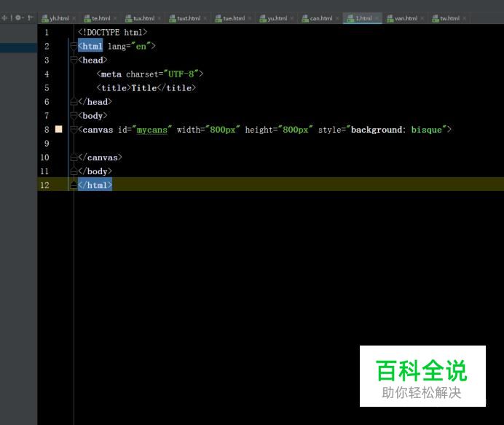Click the scroll-from-source target icon
Viewport: 504px width, 425px height.
point(4,17)
